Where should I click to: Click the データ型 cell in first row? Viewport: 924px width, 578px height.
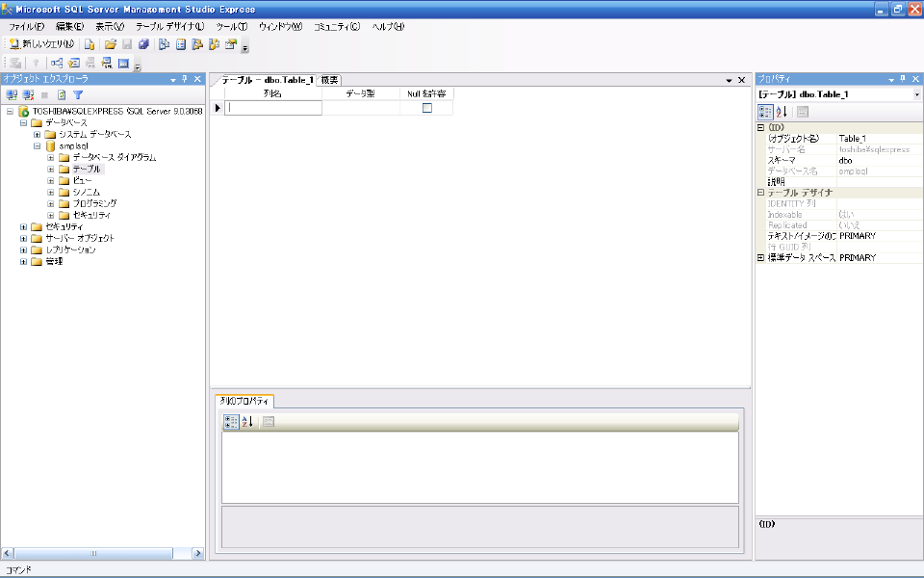[x=361, y=108]
